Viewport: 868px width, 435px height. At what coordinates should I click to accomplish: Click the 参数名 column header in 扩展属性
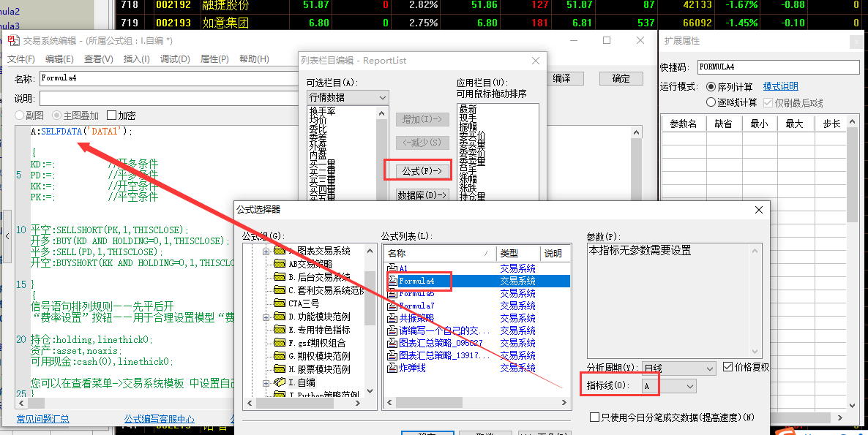coord(684,124)
